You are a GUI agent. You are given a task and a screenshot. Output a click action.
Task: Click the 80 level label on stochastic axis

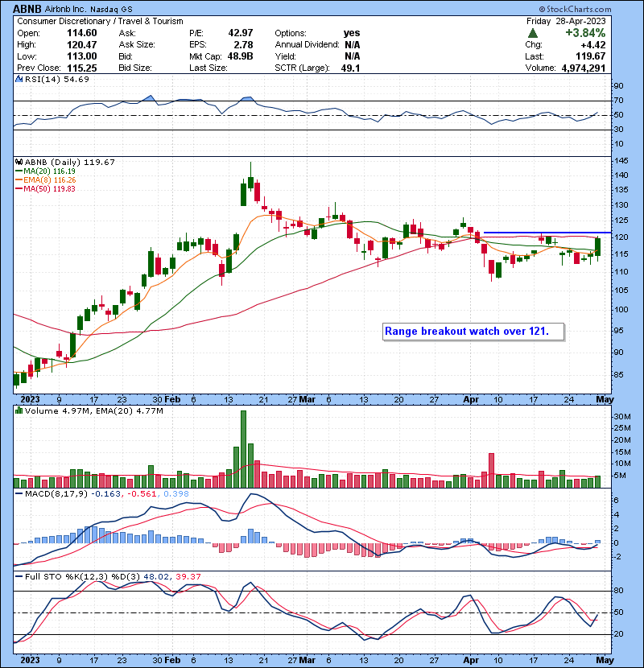[x=618, y=591]
